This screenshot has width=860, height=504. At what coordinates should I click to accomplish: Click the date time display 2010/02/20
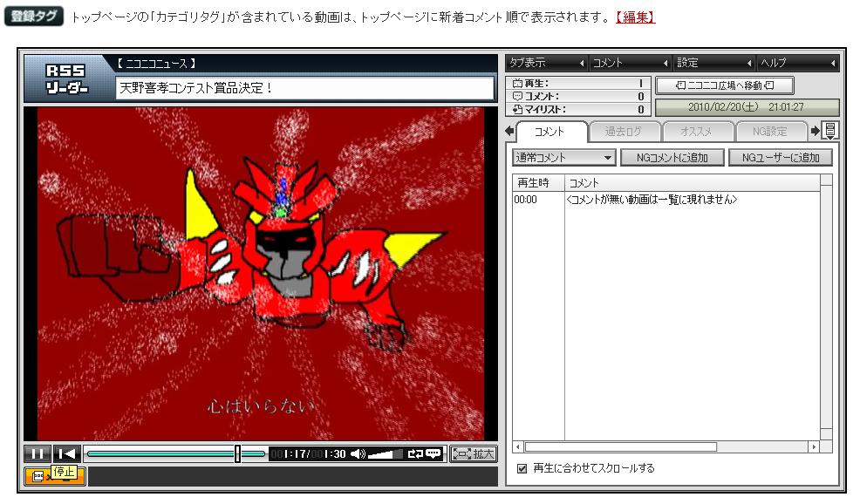(747, 107)
